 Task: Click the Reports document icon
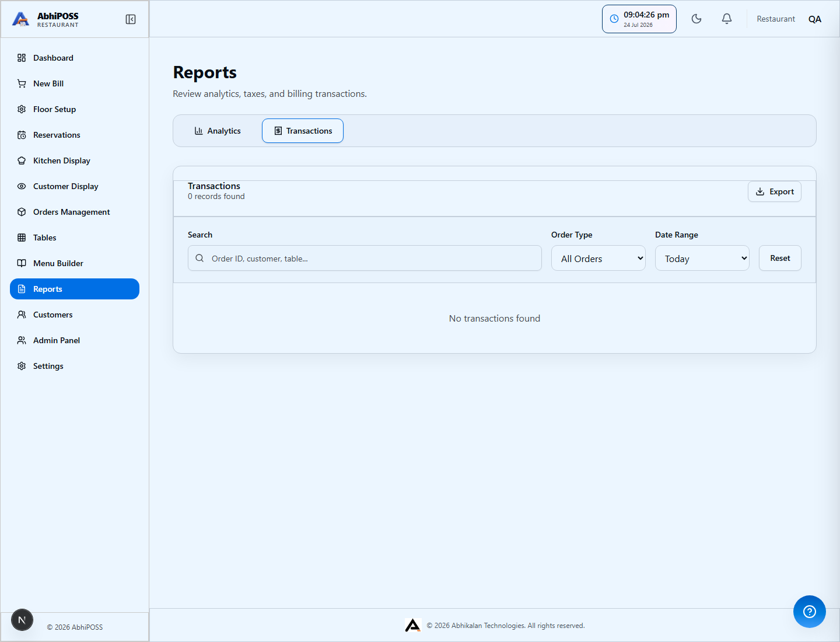click(x=22, y=289)
